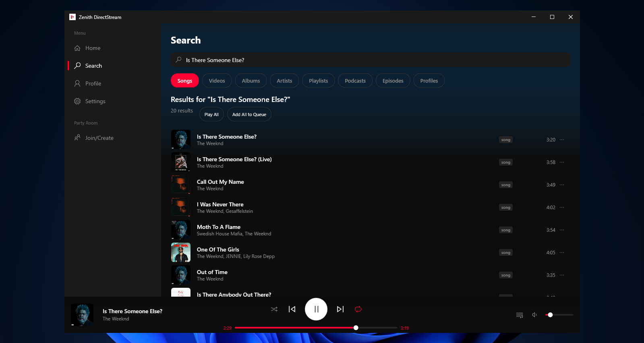
Task: Select the Out of Time title
Action: pyautogui.click(x=212, y=272)
